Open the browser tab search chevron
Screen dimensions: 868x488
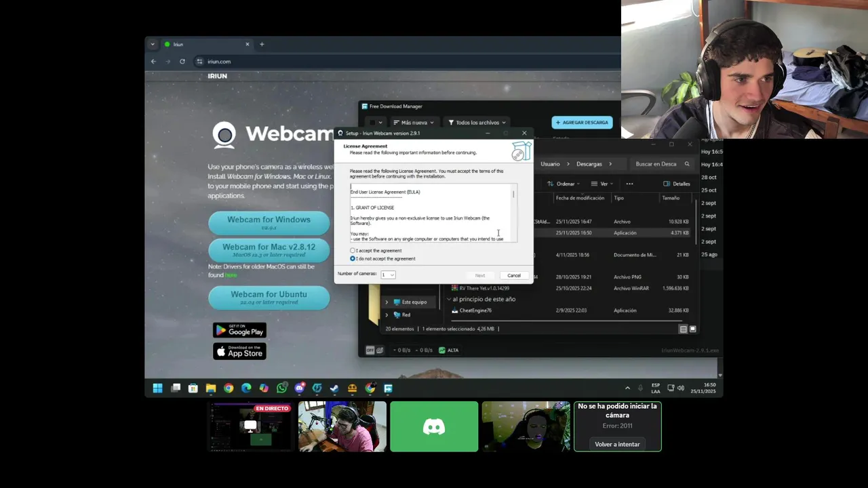(152, 44)
